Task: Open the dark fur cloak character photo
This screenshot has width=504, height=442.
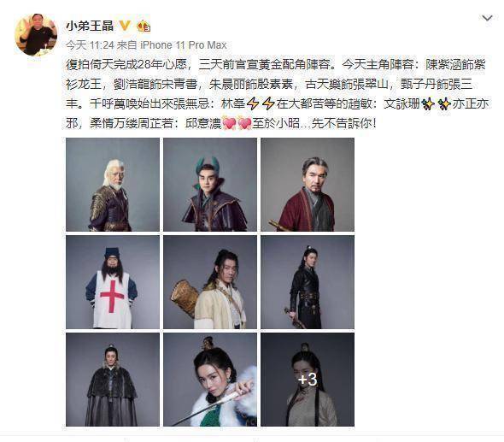Action: pyautogui.click(x=113, y=380)
